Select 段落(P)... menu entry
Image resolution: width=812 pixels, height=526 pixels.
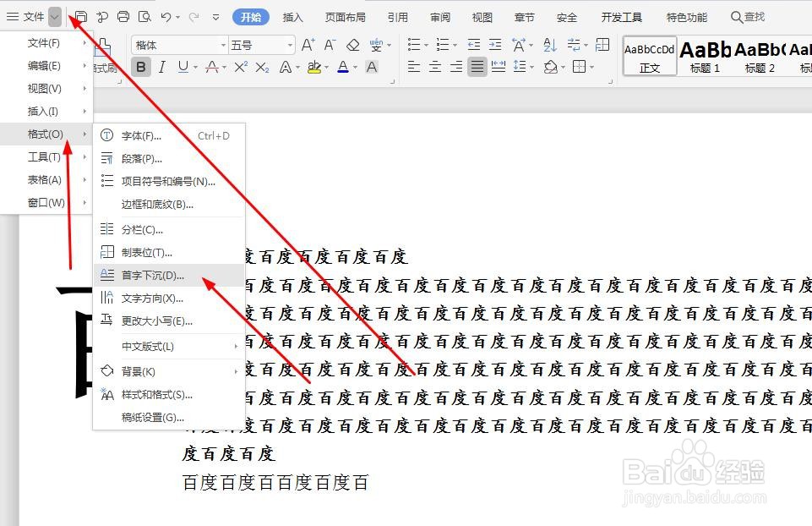(x=169, y=159)
